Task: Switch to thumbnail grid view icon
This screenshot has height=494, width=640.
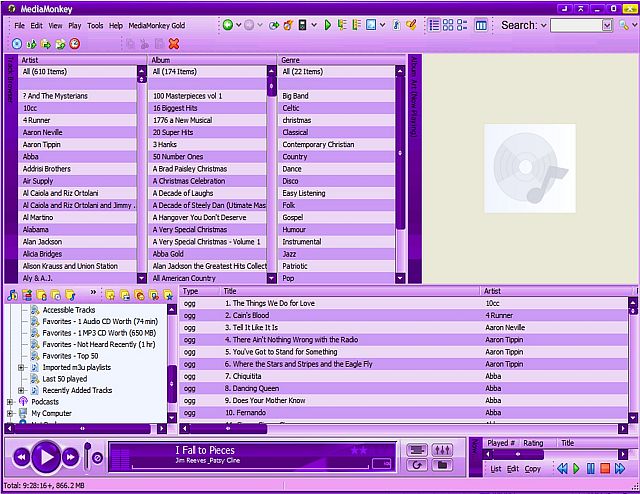Action: click(448, 25)
